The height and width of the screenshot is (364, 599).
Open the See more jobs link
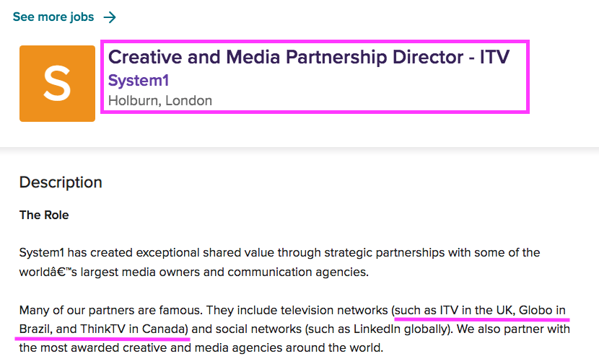(53, 17)
